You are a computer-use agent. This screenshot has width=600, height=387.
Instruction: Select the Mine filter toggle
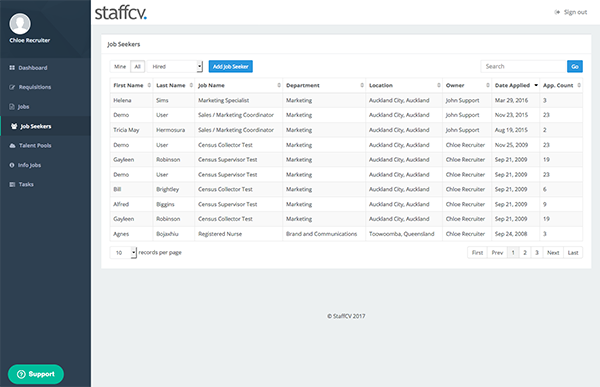pos(120,67)
